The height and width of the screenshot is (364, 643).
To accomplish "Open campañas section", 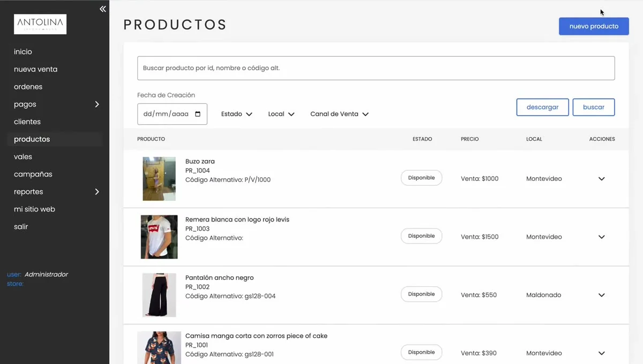I will (x=33, y=174).
